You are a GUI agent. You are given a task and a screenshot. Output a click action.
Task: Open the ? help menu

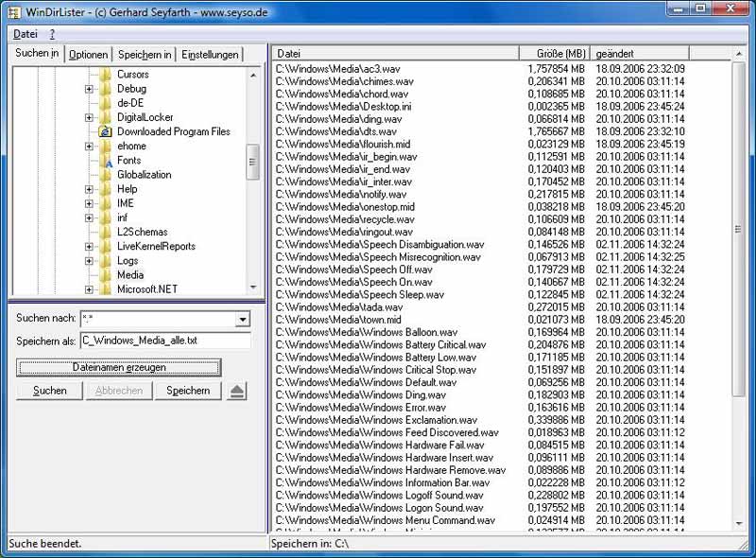click(52, 34)
